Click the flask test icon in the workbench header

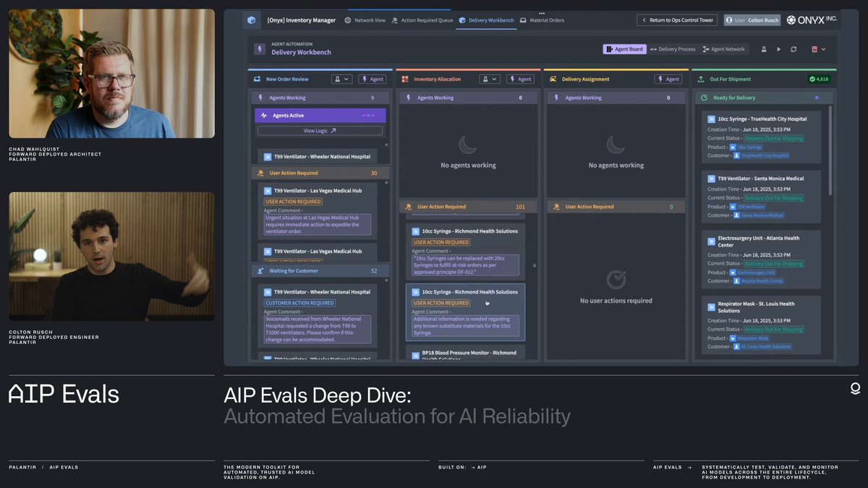(765, 49)
